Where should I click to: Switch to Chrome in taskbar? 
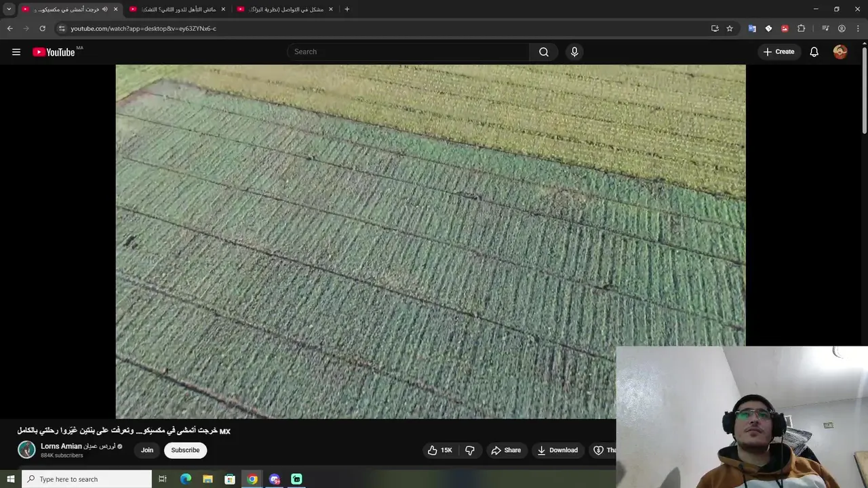(252, 479)
